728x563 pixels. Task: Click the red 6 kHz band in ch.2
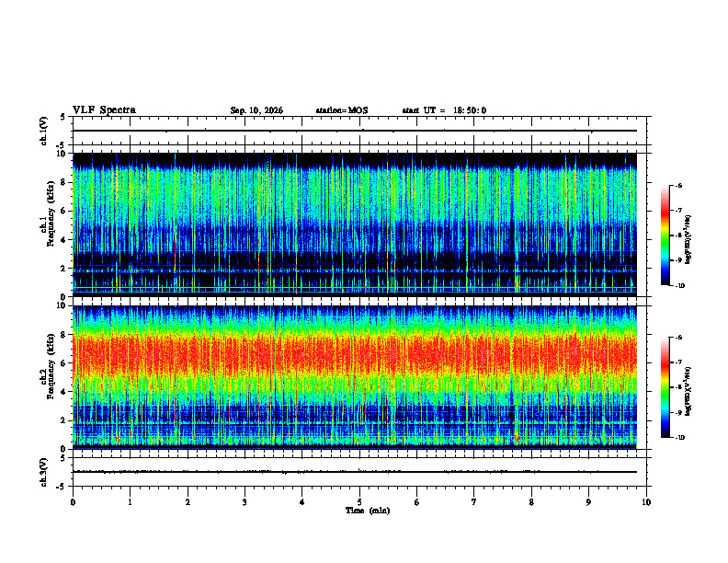(x=355, y=355)
